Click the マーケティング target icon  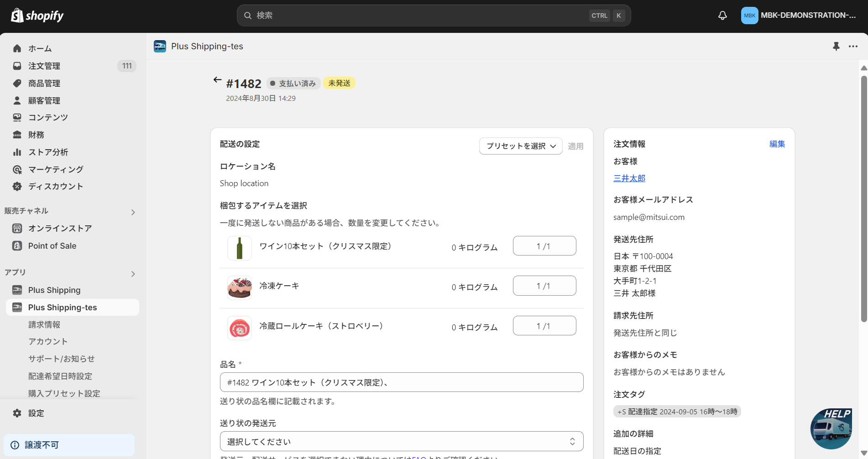[17, 169]
